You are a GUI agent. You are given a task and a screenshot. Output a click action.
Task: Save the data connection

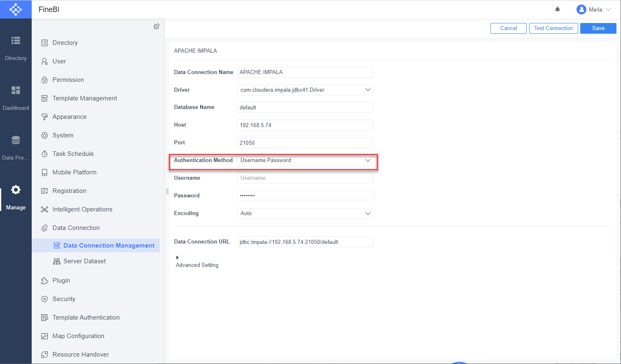click(x=598, y=28)
